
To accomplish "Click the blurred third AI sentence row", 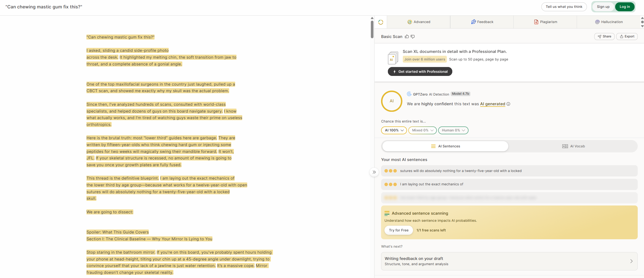I will (509, 198).
